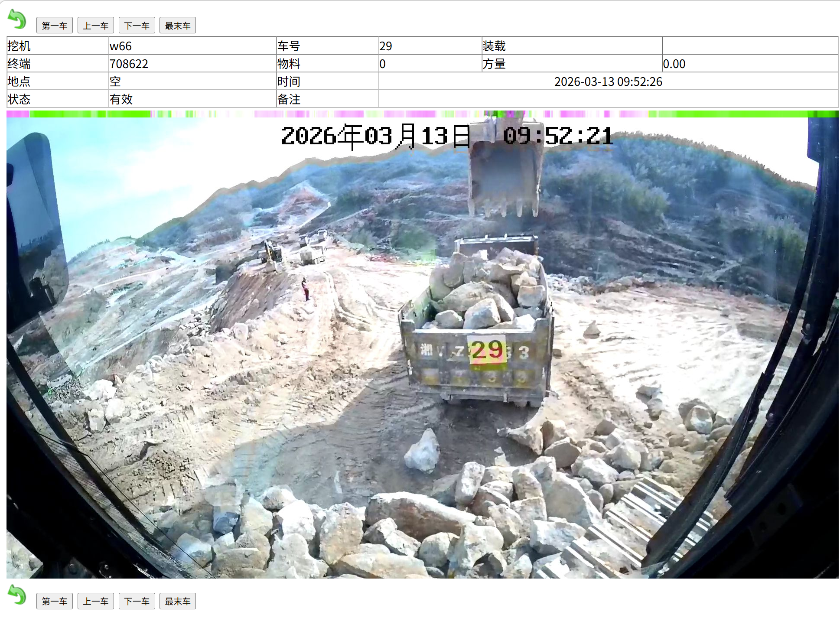
Task: Click the 708622 terminal value cell
Action: tap(192, 64)
